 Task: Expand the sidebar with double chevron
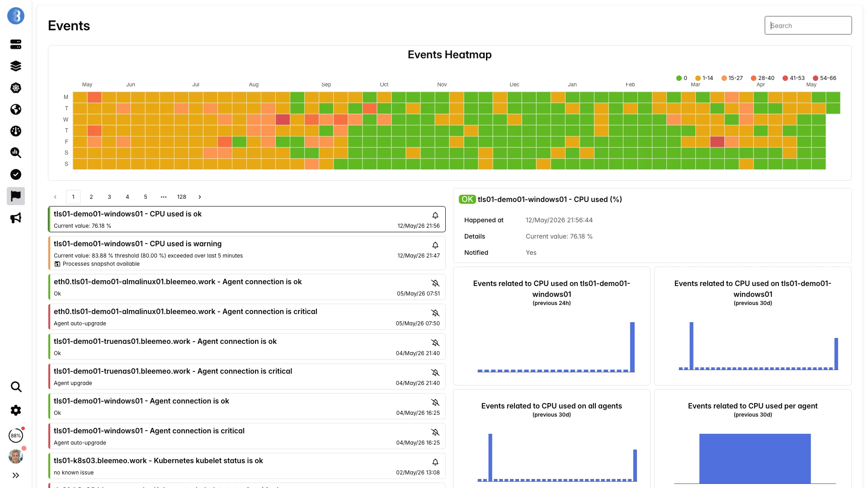(x=16, y=475)
